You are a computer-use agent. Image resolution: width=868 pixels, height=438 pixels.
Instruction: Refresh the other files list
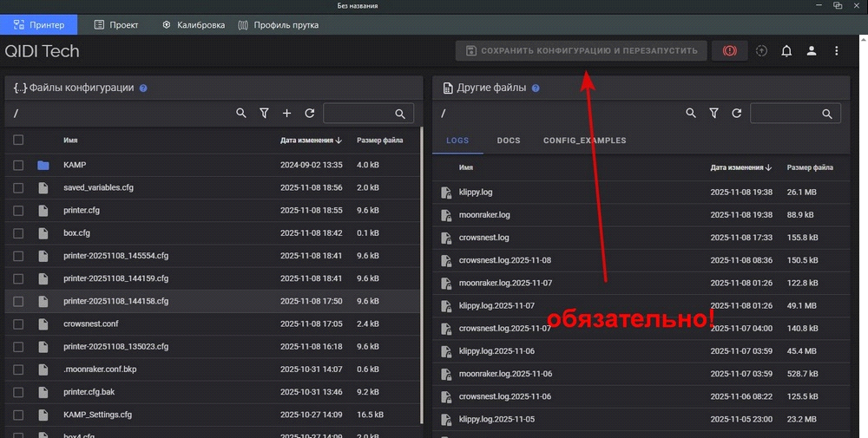click(736, 114)
